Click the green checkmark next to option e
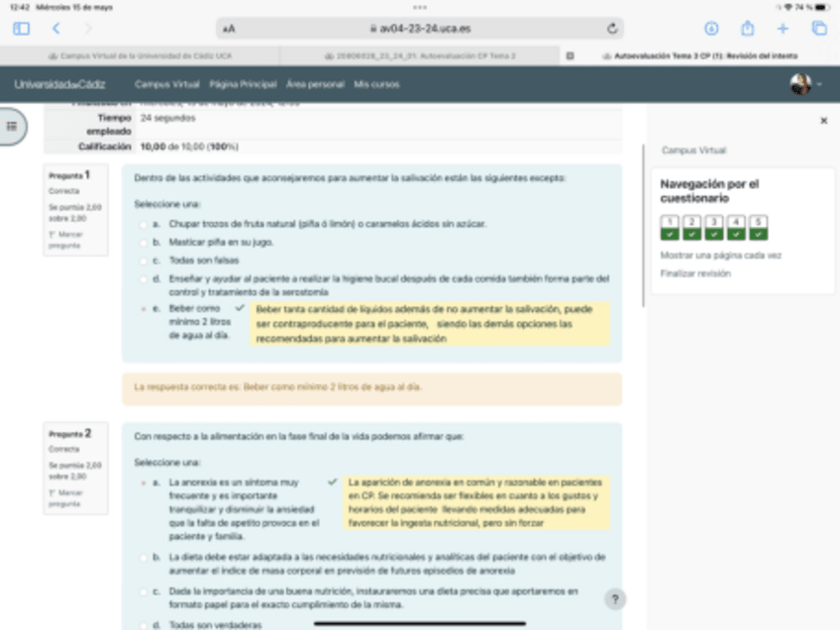Image resolution: width=840 pixels, height=630 pixels. point(240,308)
